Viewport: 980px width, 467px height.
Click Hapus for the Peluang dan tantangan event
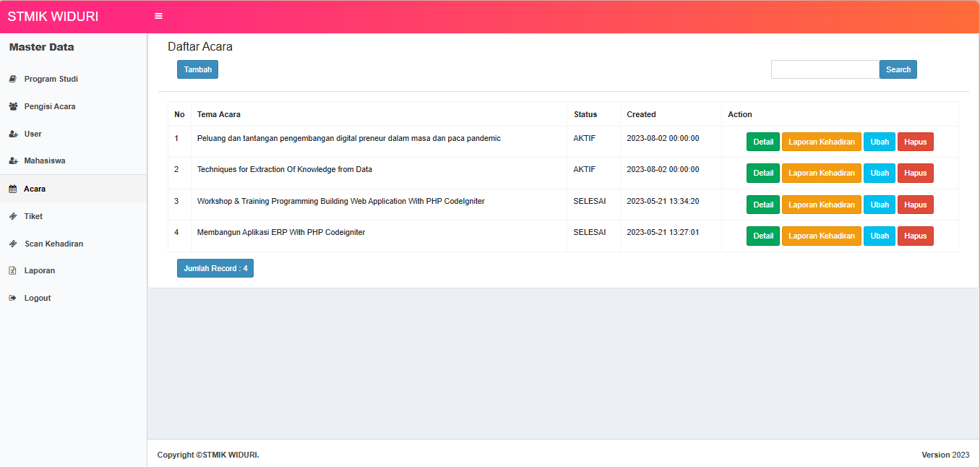coord(915,142)
